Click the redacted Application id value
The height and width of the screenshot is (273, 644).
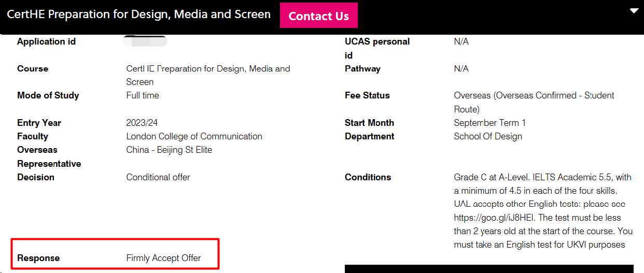(x=145, y=41)
